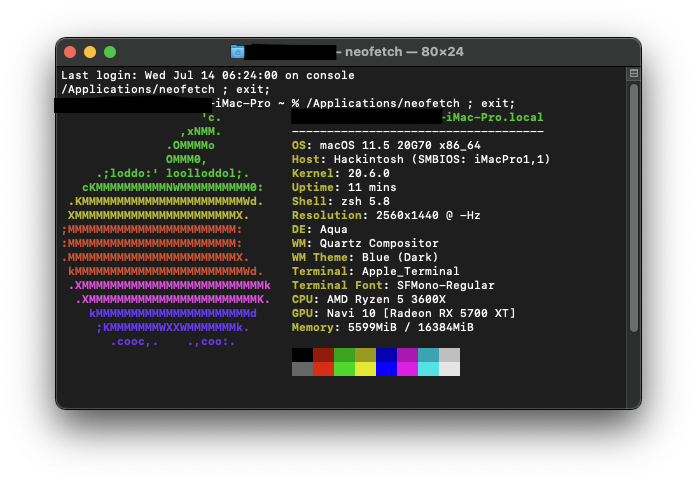
Task: Click the 'macOS 11.5 20G70' OS line
Action: coord(386,145)
